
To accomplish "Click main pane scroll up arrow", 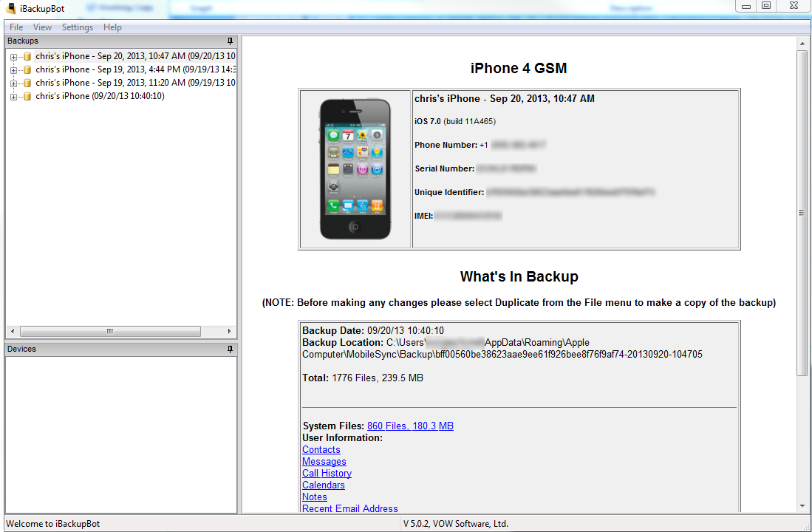I will coord(802,44).
